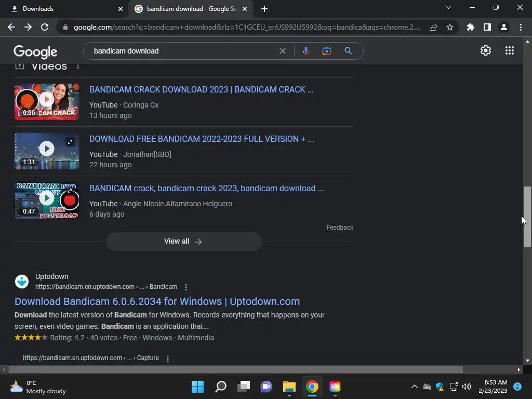532x399 pixels.
Task: Click the scroll down arrow of page
Action: pyautogui.click(x=527, y=361)
